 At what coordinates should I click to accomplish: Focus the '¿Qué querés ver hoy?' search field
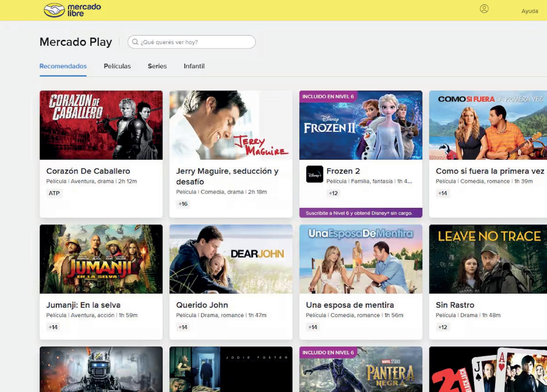pos(192,42)
